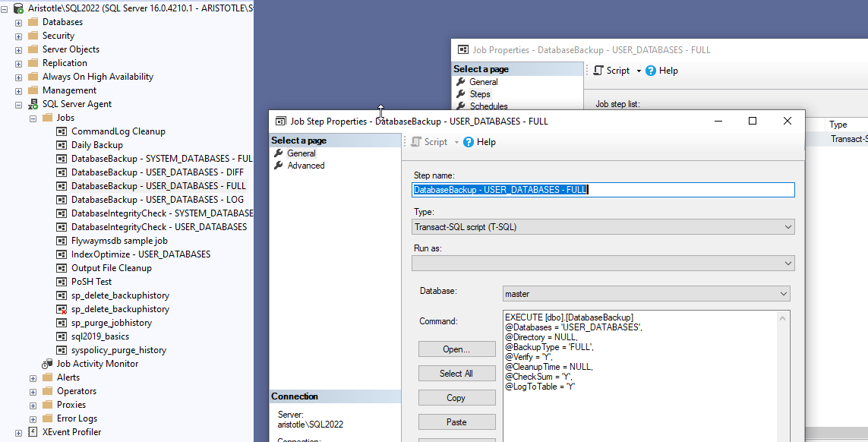
Task: Select the General page in Job Step Properties
Action: 301,153
